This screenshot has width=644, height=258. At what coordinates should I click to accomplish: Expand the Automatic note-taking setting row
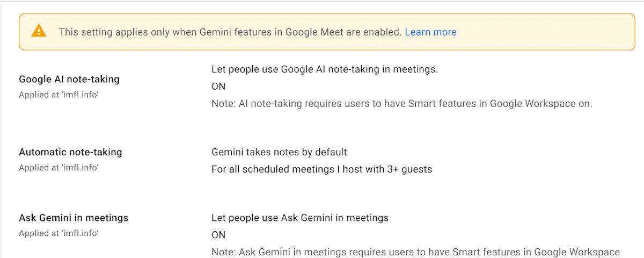click(70, 152)
